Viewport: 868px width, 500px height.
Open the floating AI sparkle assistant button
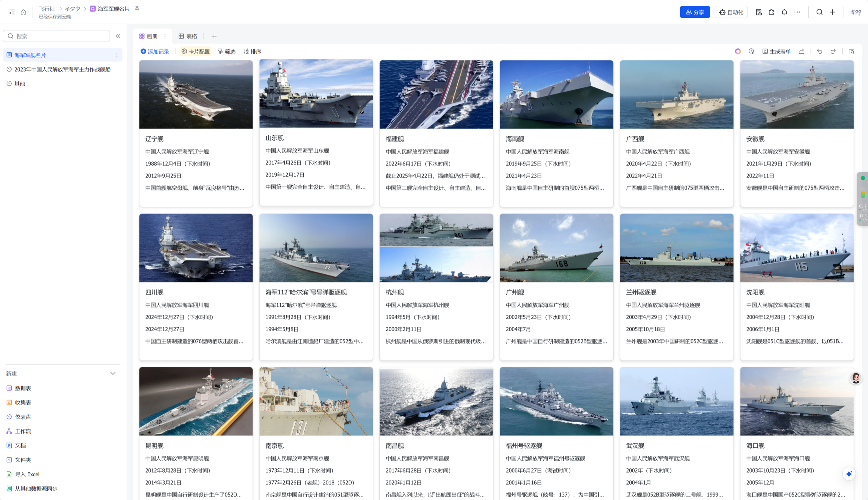coord(849,474)
